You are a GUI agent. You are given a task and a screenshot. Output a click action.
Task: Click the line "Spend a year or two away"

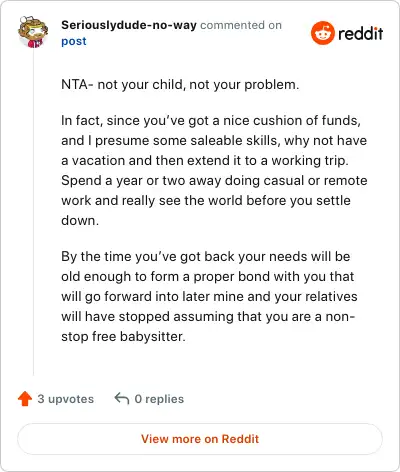pos(214,180)
